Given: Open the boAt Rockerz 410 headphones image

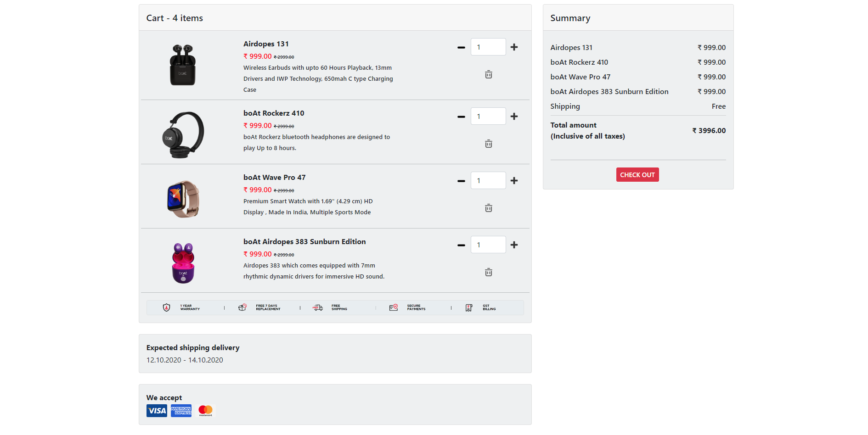Looking at the screenshot, I should coord(183,134).
